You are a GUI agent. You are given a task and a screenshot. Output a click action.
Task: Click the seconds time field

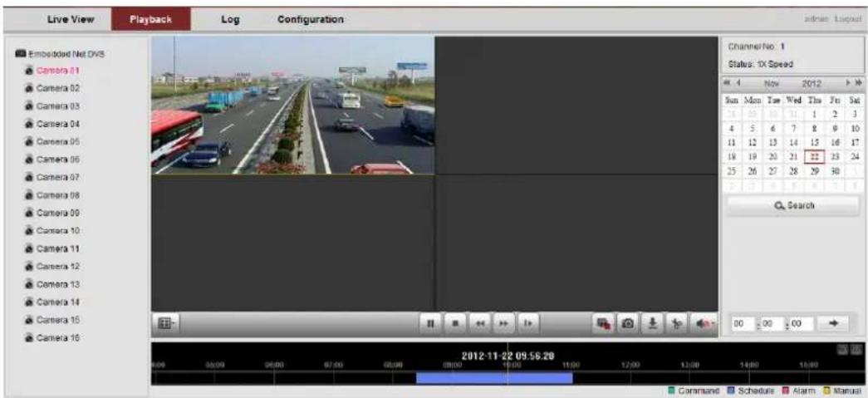coord(801,323)
